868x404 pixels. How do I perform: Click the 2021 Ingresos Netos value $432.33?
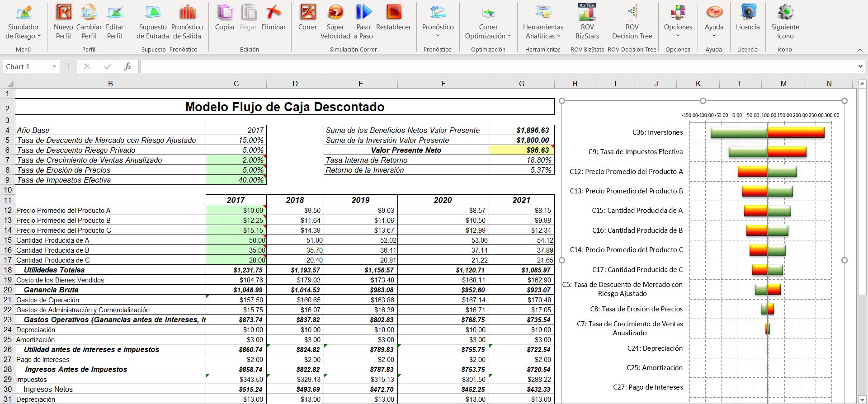(x=522, y=389)
